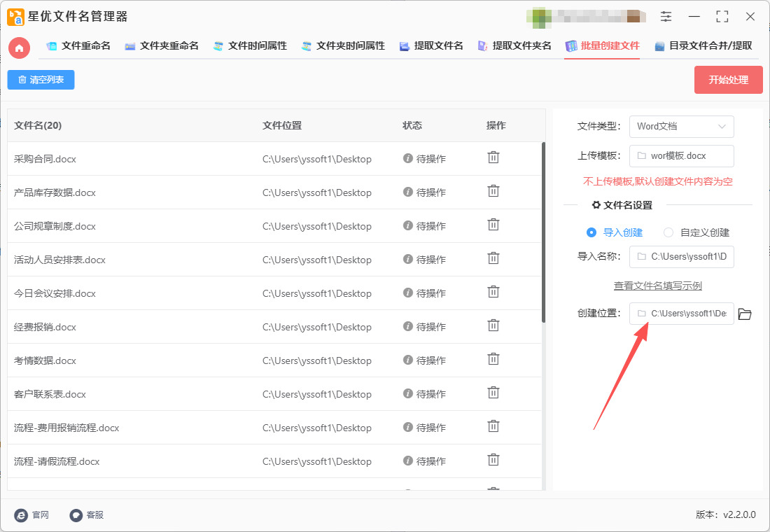Click the 上传模板 file field

[681, 156]
